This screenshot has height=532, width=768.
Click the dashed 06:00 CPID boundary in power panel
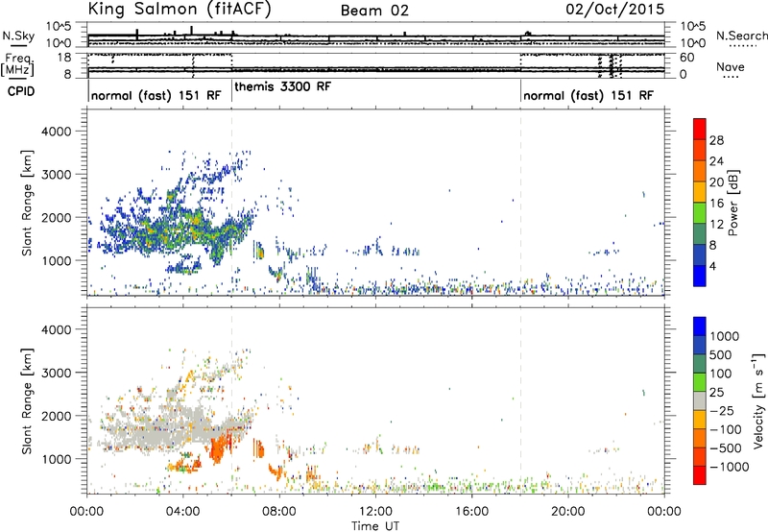[x=231, y=203]
